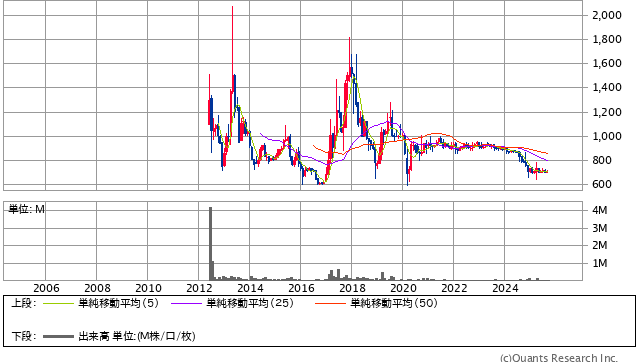Click the 2,000 price axis label
The width and height of the screenshot is (638, 362).
(607, 15)
